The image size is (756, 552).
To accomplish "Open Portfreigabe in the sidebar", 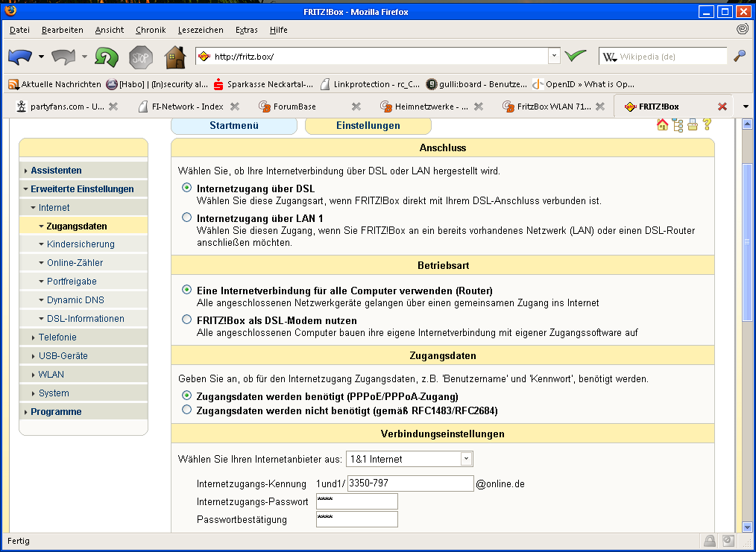I will (72, 282).
